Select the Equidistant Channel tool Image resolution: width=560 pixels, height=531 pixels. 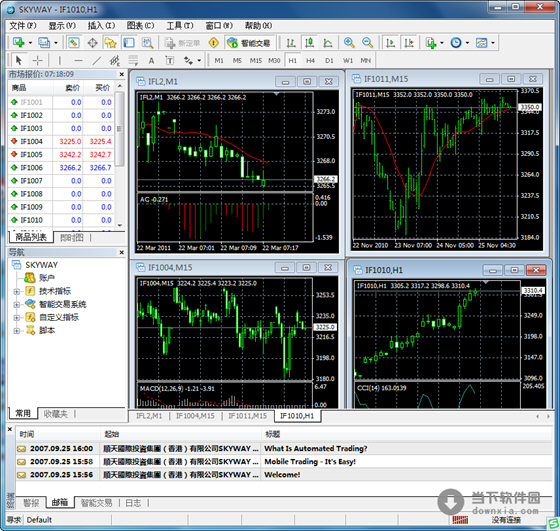pyautogui.click(x=115, y=60)
